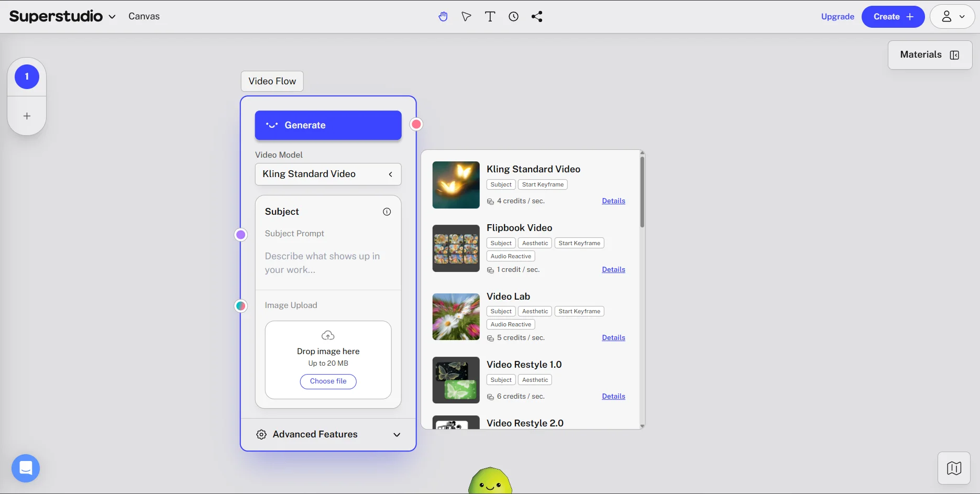Open Details for Kling Standard Video
Screen dimensions: 980x494
point(613,201)
